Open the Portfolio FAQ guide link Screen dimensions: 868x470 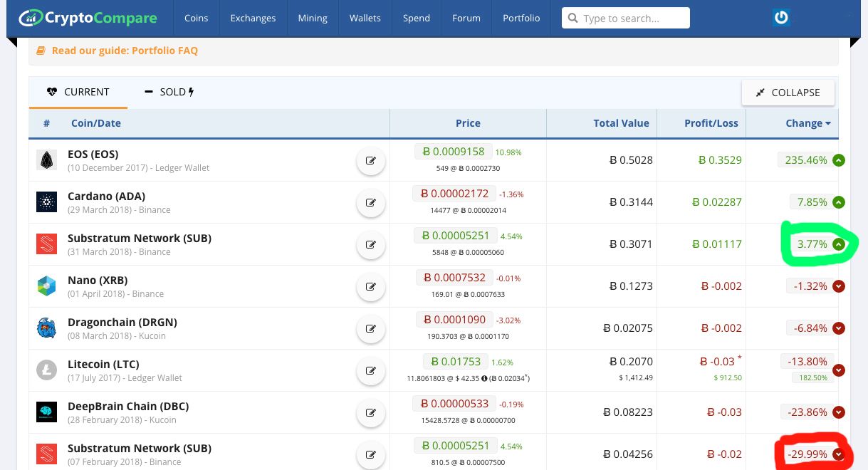[x=125, y=51]
